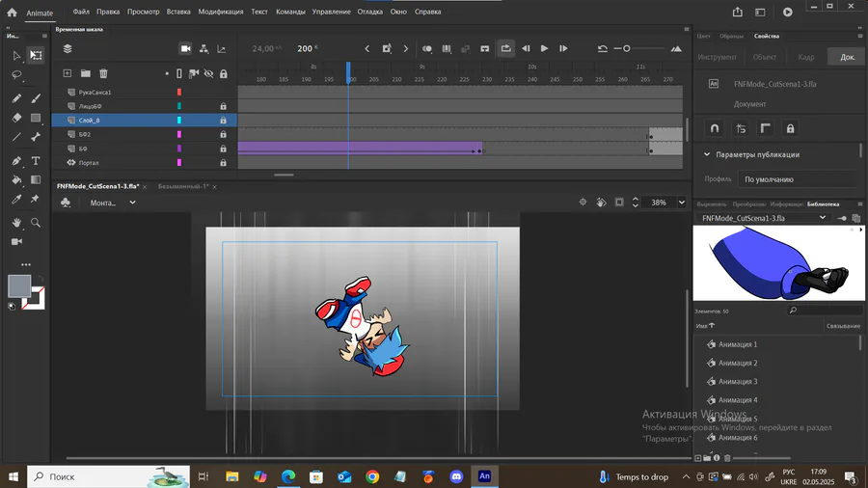Open properties panel options menu
The height and width of the screenshot is (488, 868).
[860, 36]
